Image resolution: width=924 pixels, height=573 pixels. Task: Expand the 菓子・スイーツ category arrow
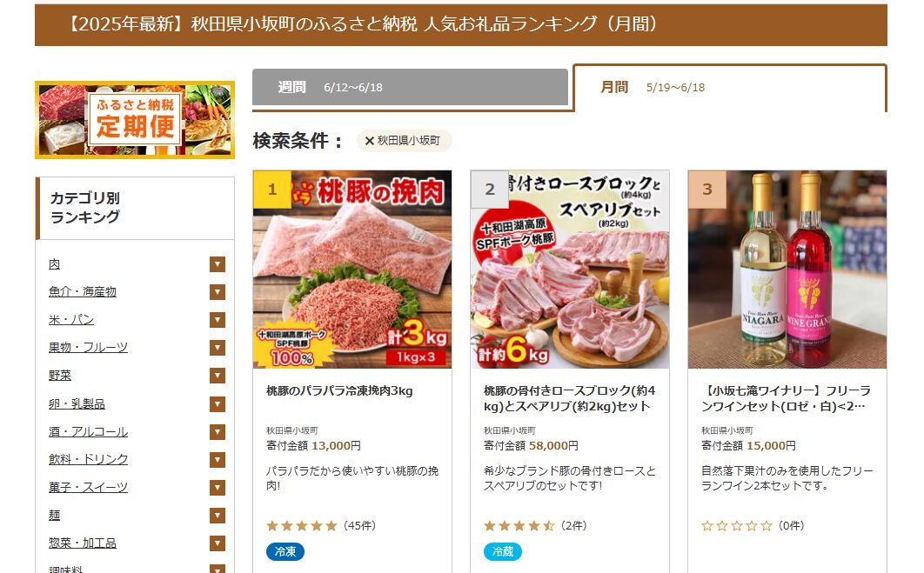tap(218, 488)
